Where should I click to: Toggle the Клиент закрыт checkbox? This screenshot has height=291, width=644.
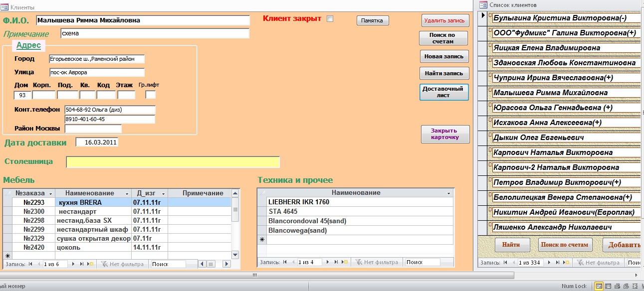[330, 19]
